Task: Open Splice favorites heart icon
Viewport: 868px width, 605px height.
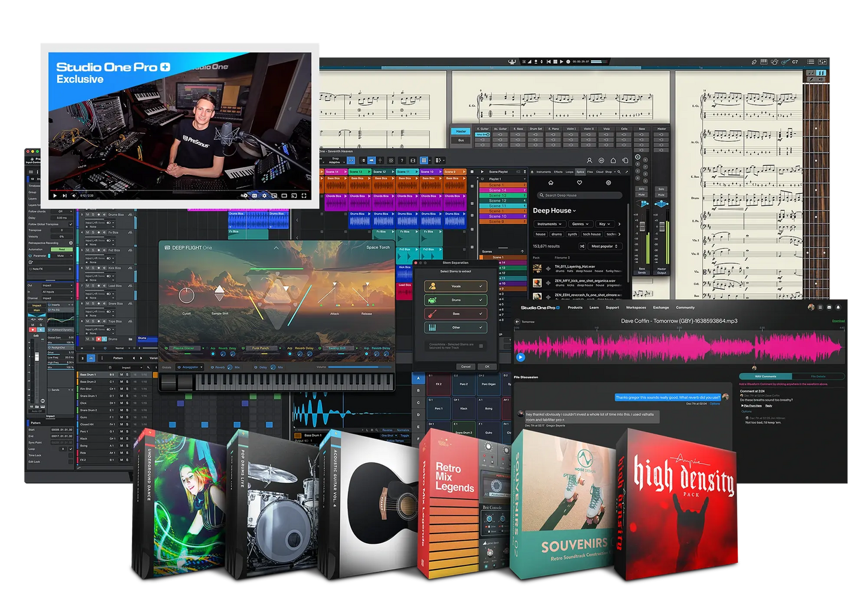Action: [579, 183]
